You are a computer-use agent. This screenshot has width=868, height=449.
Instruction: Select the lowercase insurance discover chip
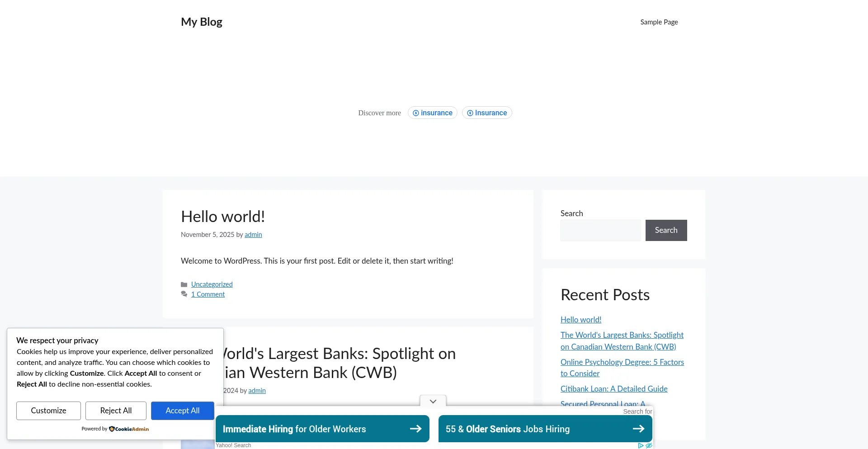click(432, 113)
